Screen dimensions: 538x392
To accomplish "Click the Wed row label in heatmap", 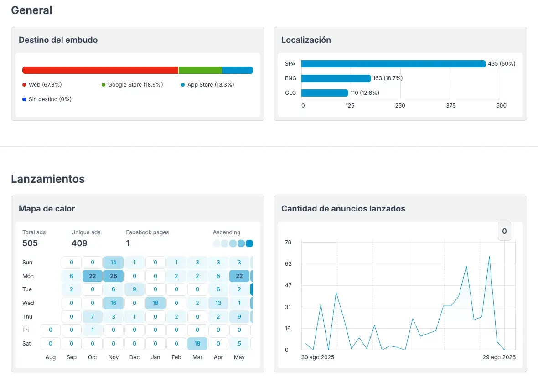I will tap(28, 303).
